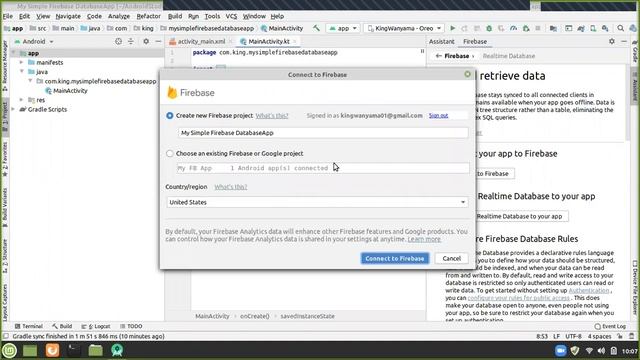Go back using the Firebase arrow in Assistant
This screenshot has height=360, width=640.
438,56
